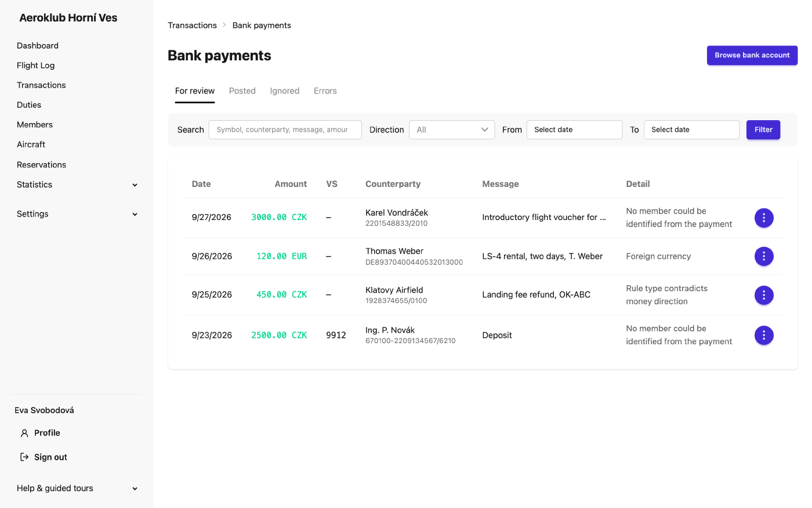The image size is (812, 508).
Task: Click the Sign out arrow icon
Action: click(24, 457)
